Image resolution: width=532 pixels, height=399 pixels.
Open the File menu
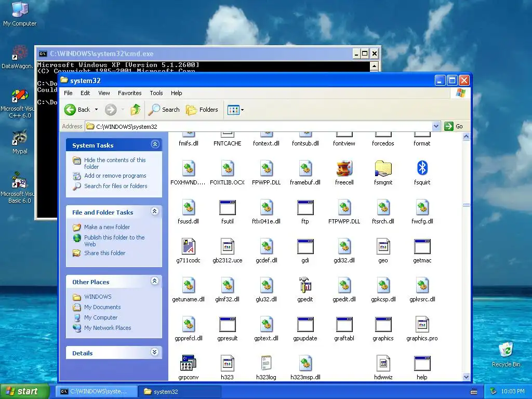(x=68, y=93)
